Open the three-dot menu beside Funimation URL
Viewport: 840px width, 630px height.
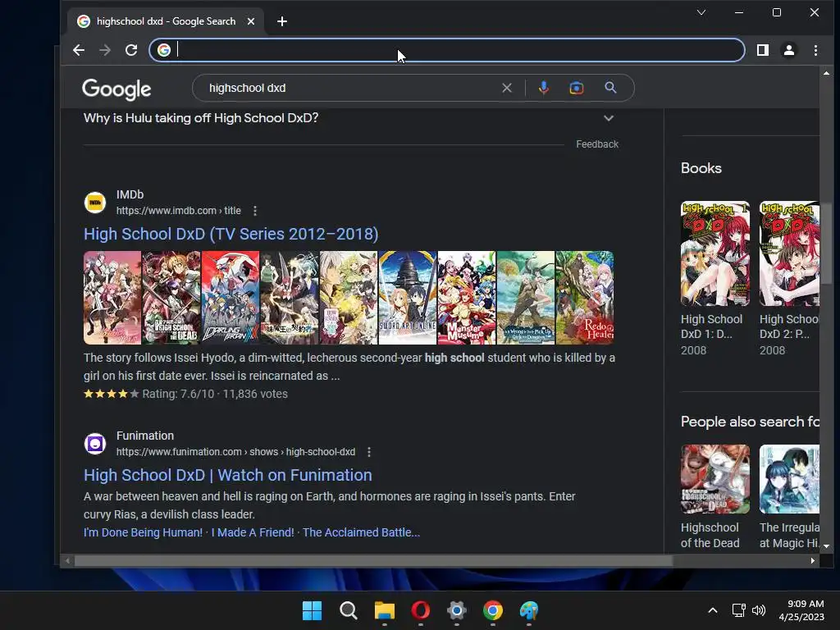coord(369,452)
